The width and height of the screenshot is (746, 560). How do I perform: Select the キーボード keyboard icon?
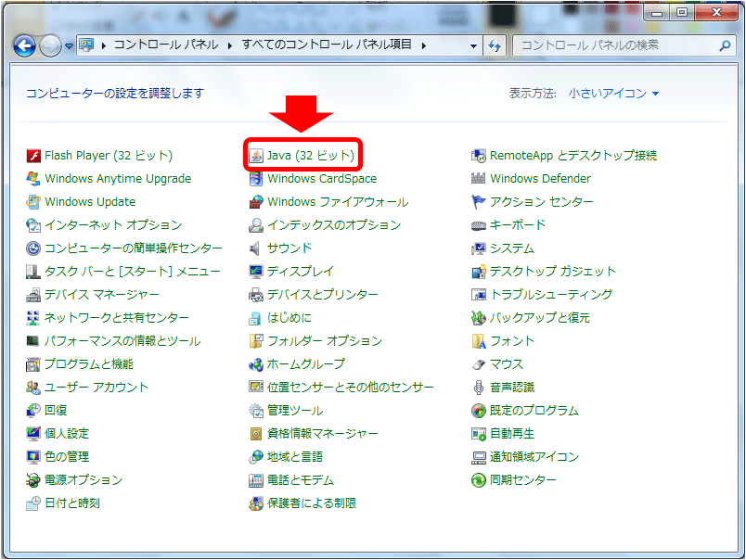coord(478,225)
